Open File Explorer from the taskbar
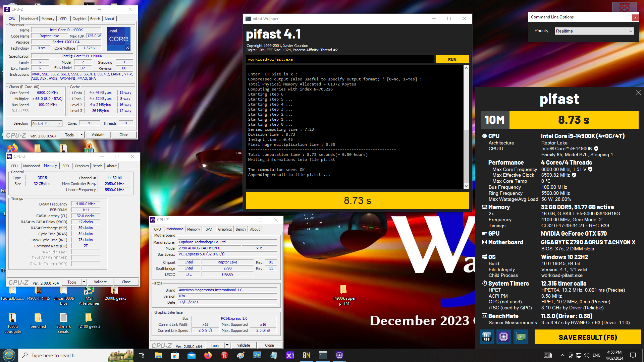 (x=158, y=355)
